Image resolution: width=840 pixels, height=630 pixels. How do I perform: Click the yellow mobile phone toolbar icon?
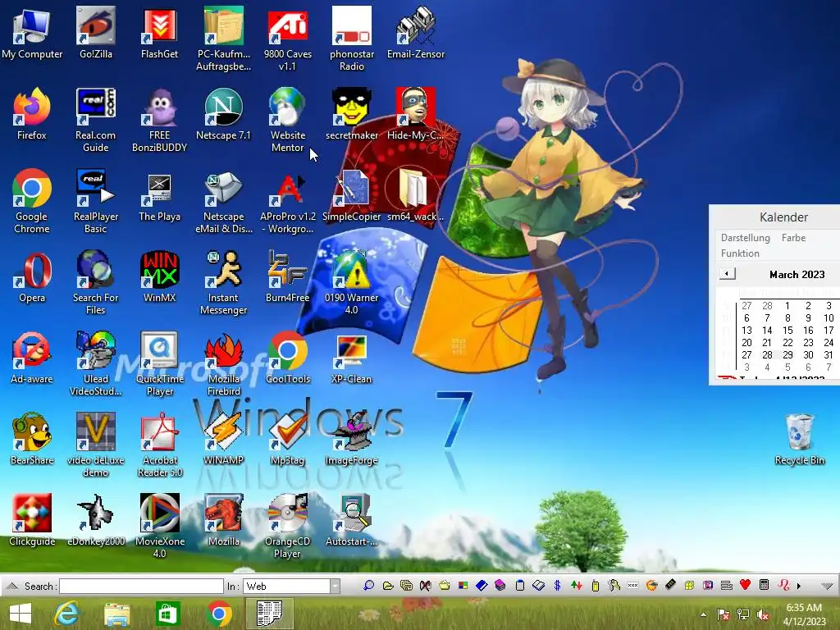click(x=596, y=586)
